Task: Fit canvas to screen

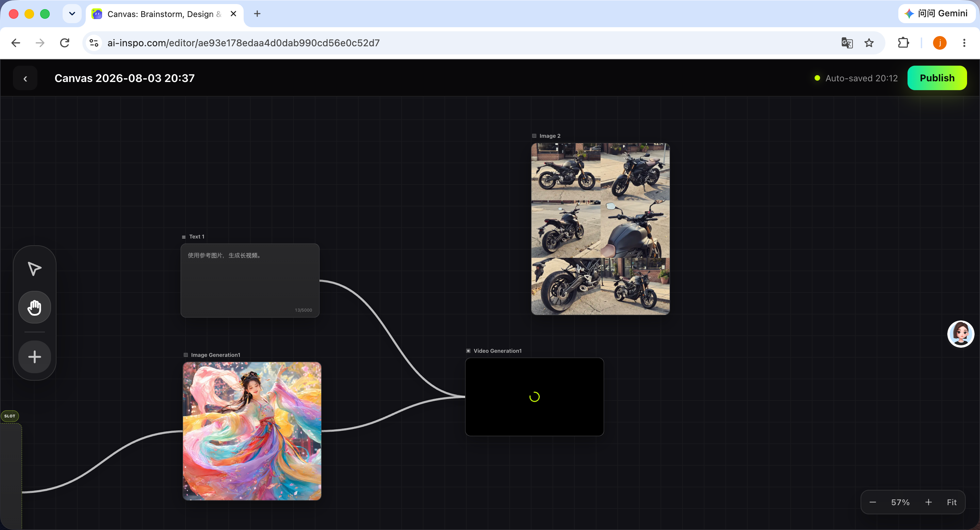Action: [951, 502]
